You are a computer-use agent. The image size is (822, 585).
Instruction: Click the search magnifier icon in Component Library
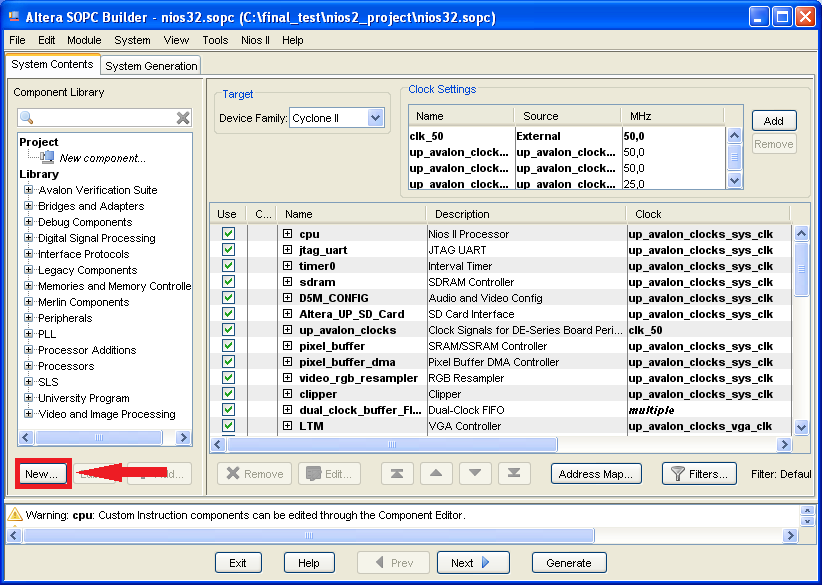[x=27, y=117]
